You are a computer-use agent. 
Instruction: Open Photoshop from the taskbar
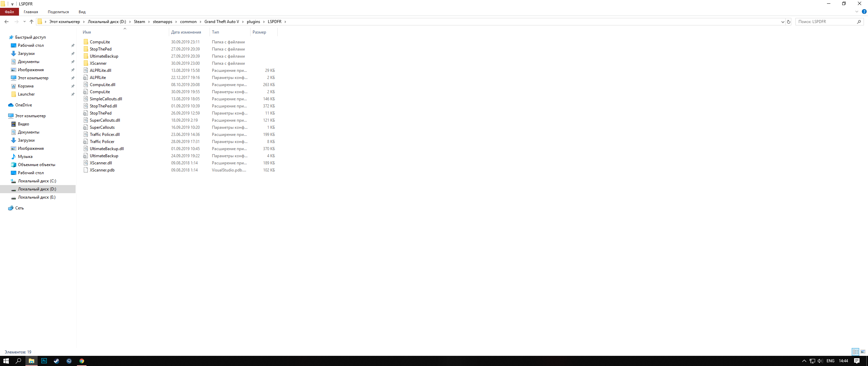point(44,361)
